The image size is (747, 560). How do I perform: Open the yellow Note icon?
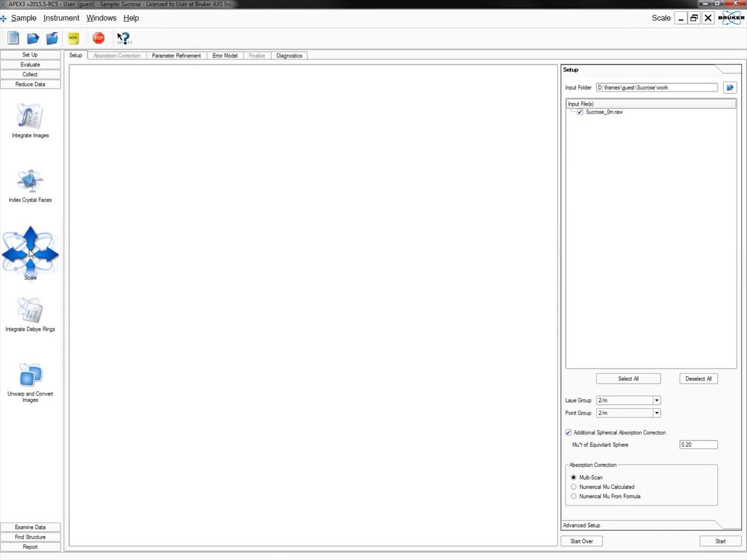pos(74,38)
